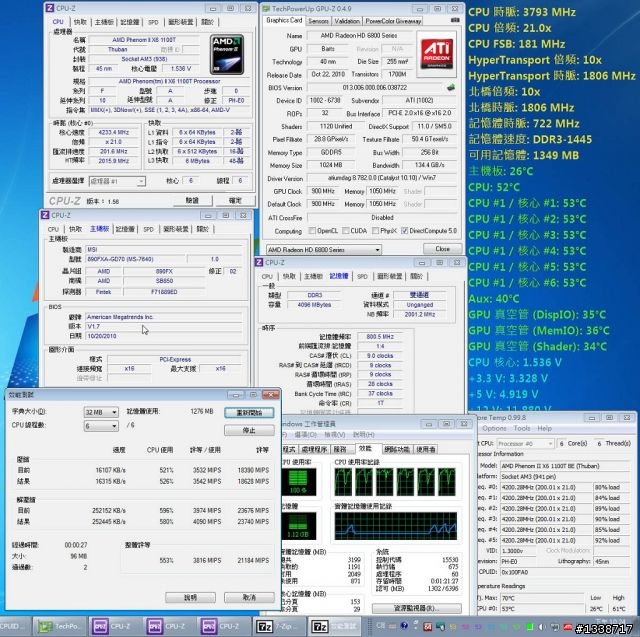Click 取消 button in the benchmark dialog
The image size is (640, 637).
click(249, 597)
